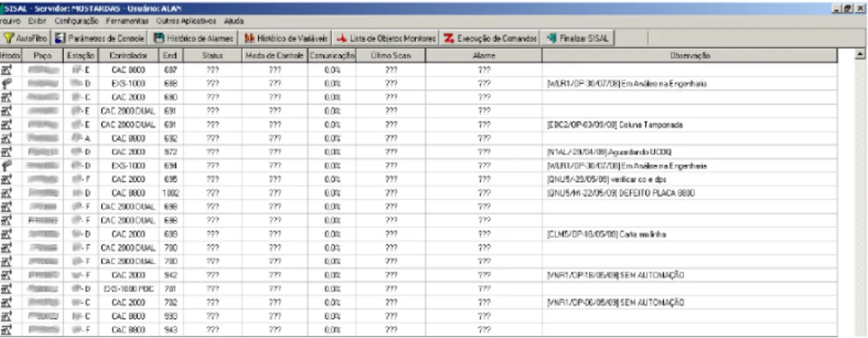Sort by the Controlador column header
Screen dimensions: 868x338
[128, 56]
